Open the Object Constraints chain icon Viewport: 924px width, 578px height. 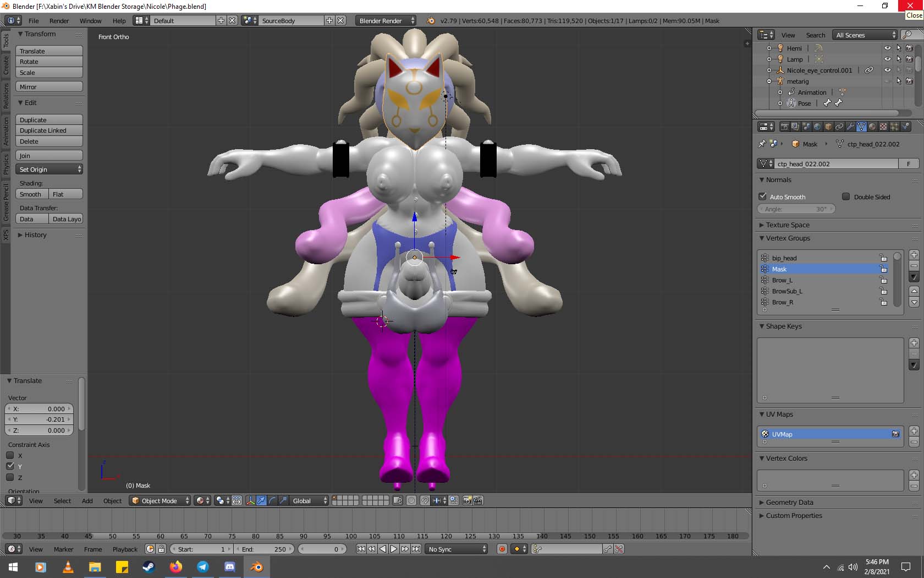point(839,127)
